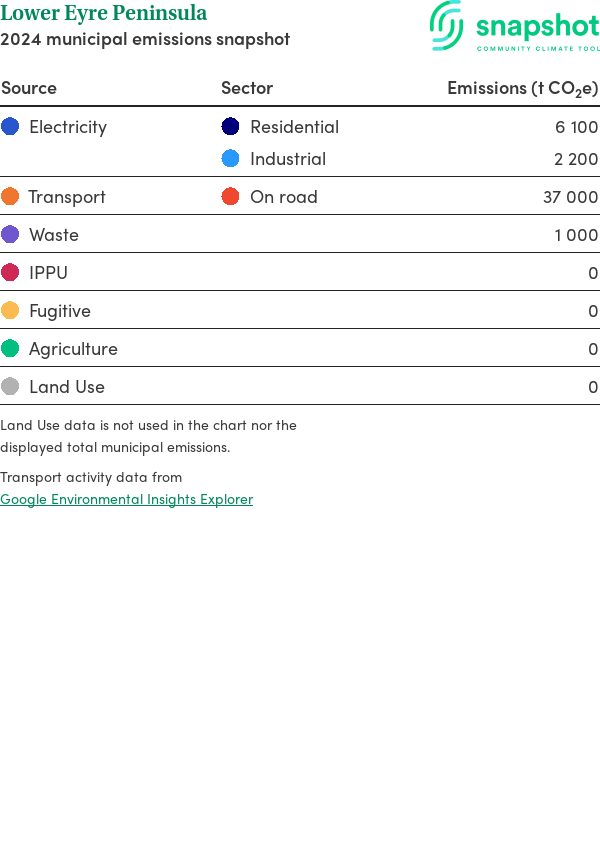Viewport: 600px width, 850px height.
Task: Click the purple Waste source dot
Action: tap(10, 234)
